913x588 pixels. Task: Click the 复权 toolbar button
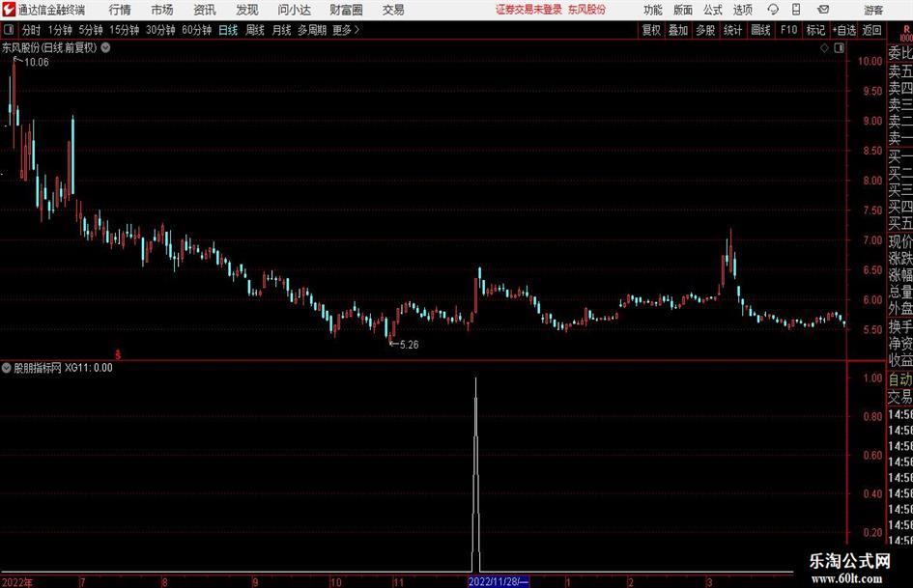[x=651, y=30]
